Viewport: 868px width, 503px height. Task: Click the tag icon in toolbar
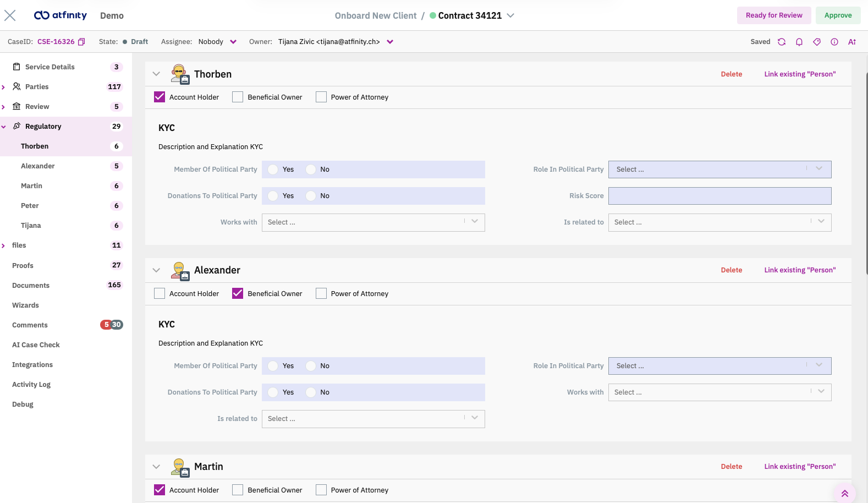[x=817, y=42]
